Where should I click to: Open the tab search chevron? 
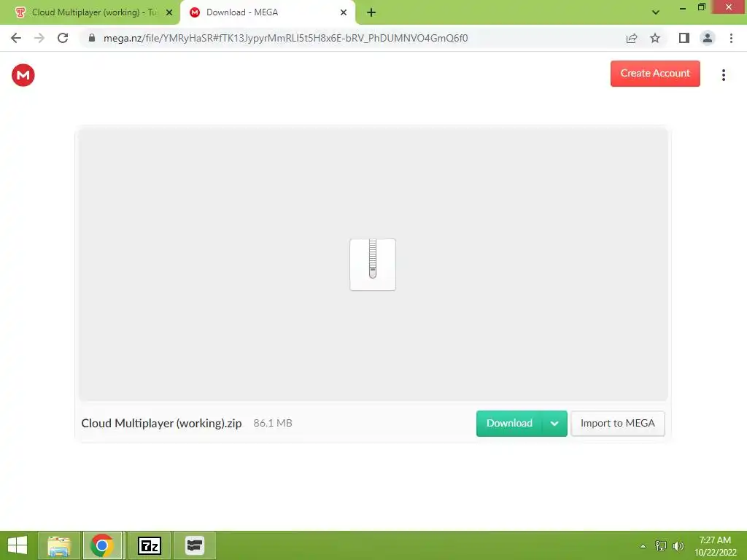tap(656, 12)
